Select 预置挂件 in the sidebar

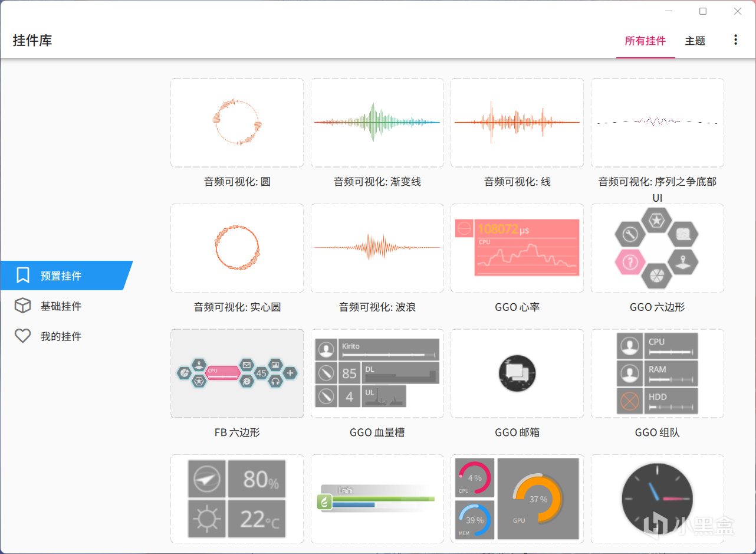66,276
